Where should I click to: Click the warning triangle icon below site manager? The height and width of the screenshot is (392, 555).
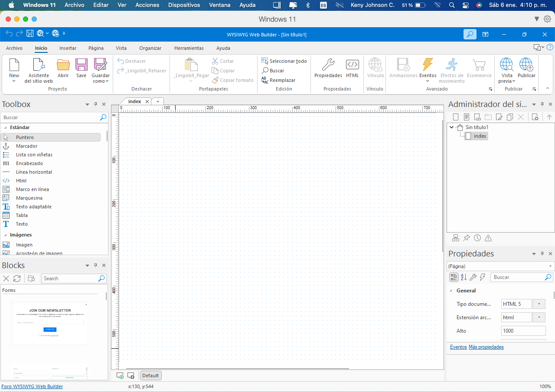pos(488,238)
